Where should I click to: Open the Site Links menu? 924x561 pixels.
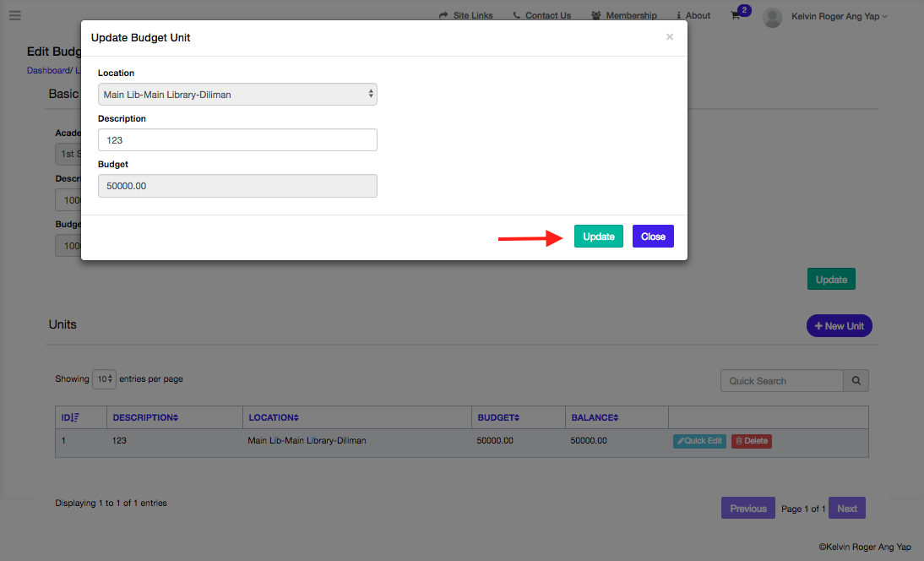466,15
